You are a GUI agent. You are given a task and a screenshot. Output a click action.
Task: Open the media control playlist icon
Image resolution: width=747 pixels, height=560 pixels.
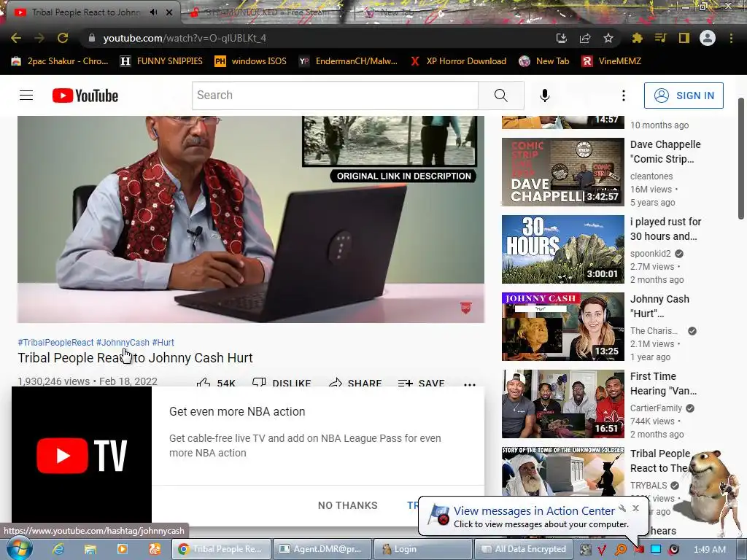pyautogui.click(x=660, y=38)
